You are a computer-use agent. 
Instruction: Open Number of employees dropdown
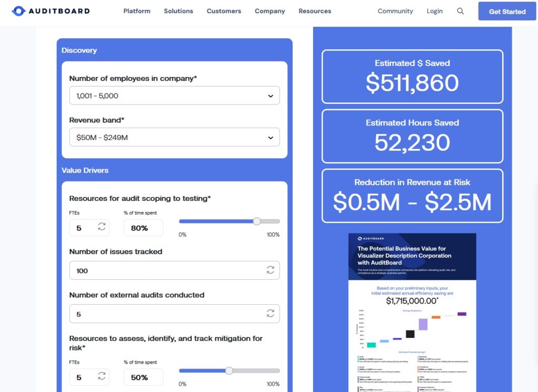174,96
